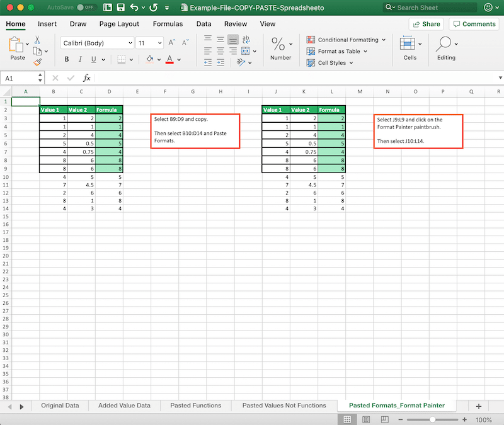Decrease font size with small A icon
The width and height of the screenshot is (504, 425).
[x=185, y=42]
